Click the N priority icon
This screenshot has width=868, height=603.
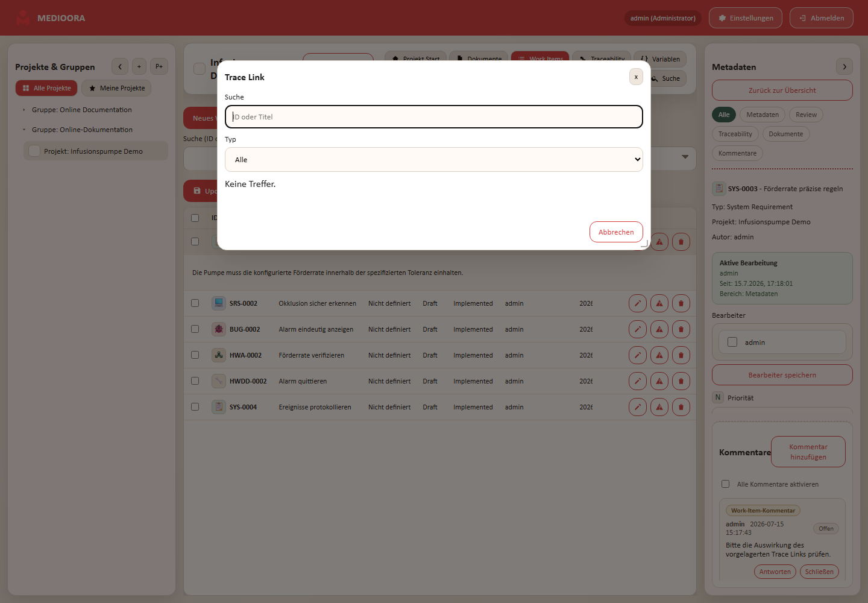click(718, 397)
